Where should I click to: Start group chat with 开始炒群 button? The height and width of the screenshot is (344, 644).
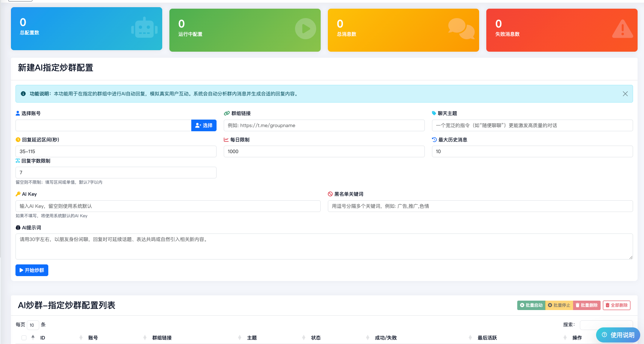point(32,270)
